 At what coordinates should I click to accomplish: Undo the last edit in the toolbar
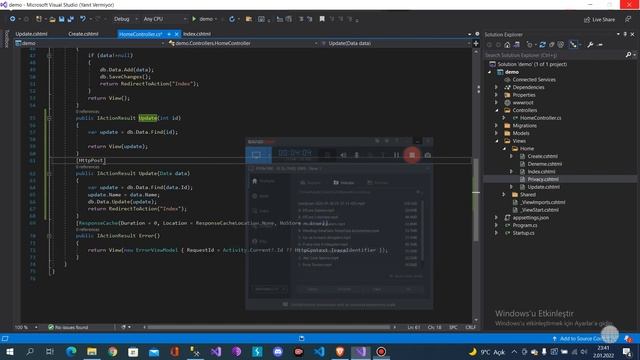click(83, 19)
